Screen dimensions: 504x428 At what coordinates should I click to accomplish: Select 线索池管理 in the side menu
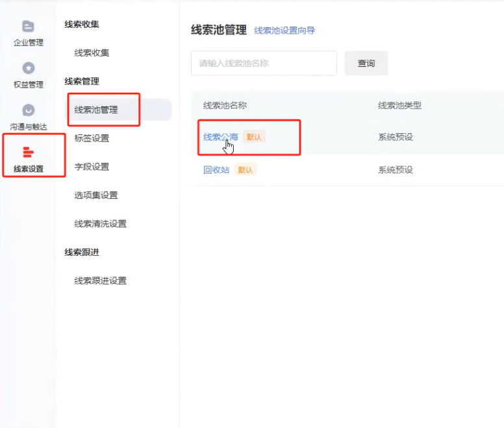point(96,110)
